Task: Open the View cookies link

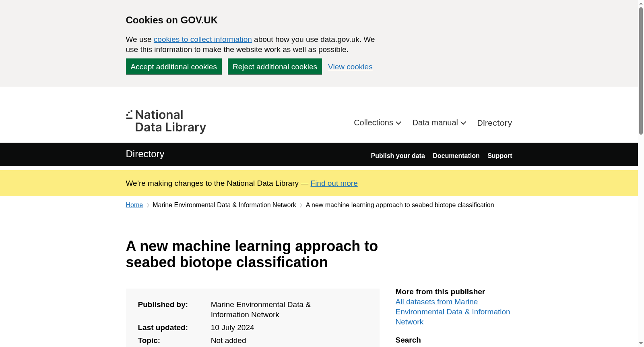Action: coord(350,67)
